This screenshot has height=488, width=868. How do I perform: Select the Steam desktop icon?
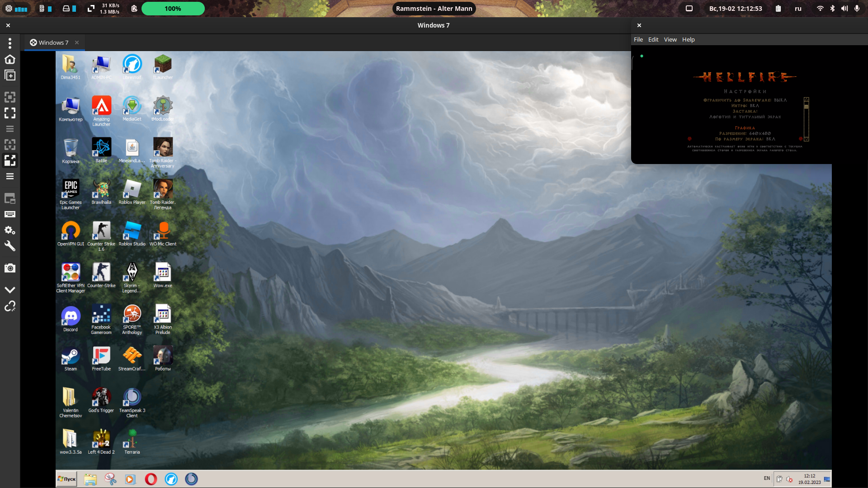pos(71,359)
